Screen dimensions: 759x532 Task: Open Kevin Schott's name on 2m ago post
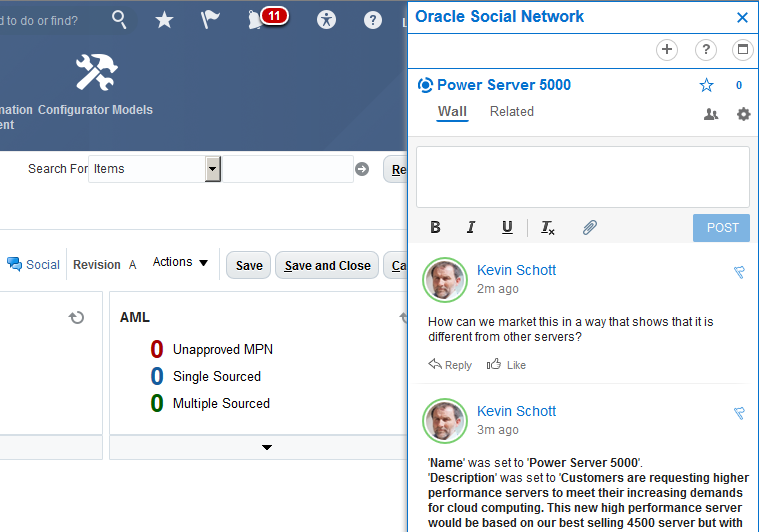(x=516, y=270)
